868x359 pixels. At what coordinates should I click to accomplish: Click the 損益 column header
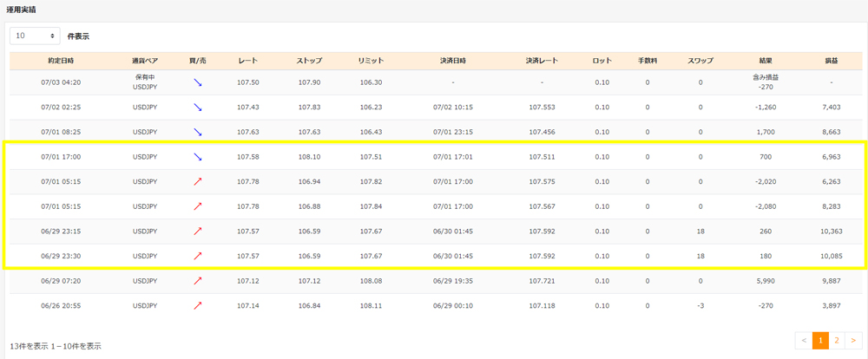click(x=831, y=61)
